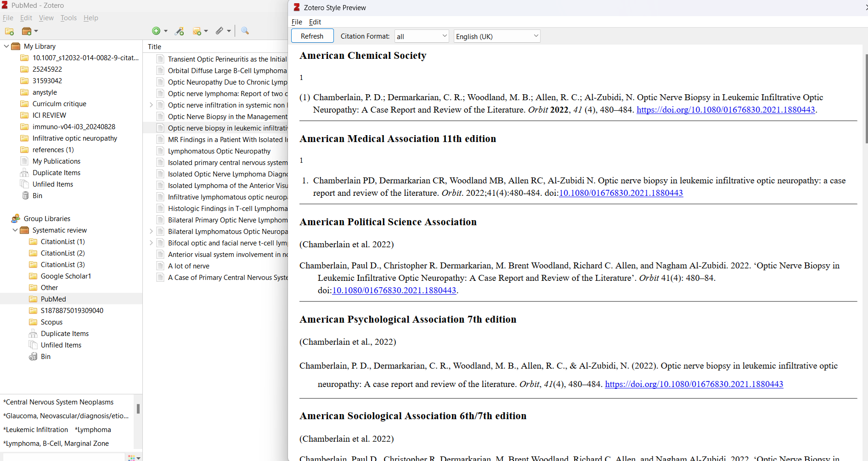Expand 'Optic nerve infiltration in systemic non' item
Viewport: 868px width, 461px height.
click(x=151, y=105)
